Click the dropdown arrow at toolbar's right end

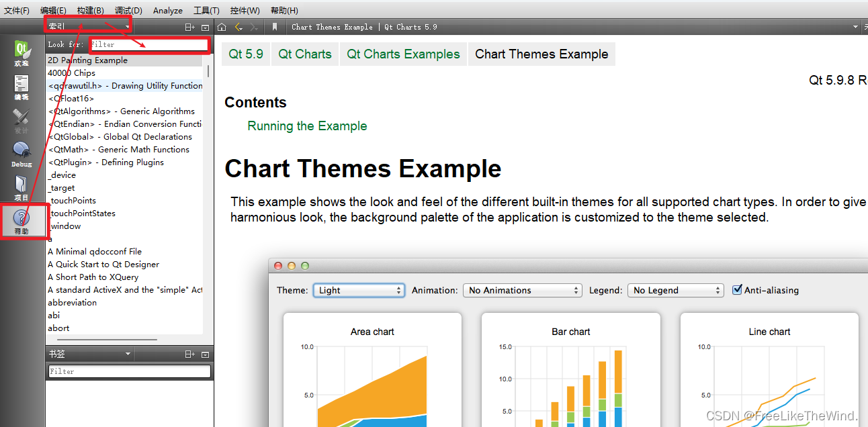click(855, 27)
